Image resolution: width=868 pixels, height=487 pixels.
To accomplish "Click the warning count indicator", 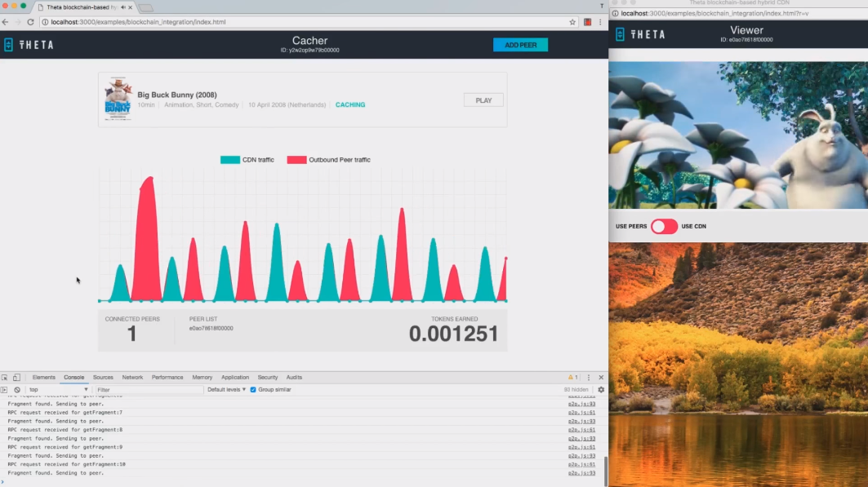I will [573, 378].
